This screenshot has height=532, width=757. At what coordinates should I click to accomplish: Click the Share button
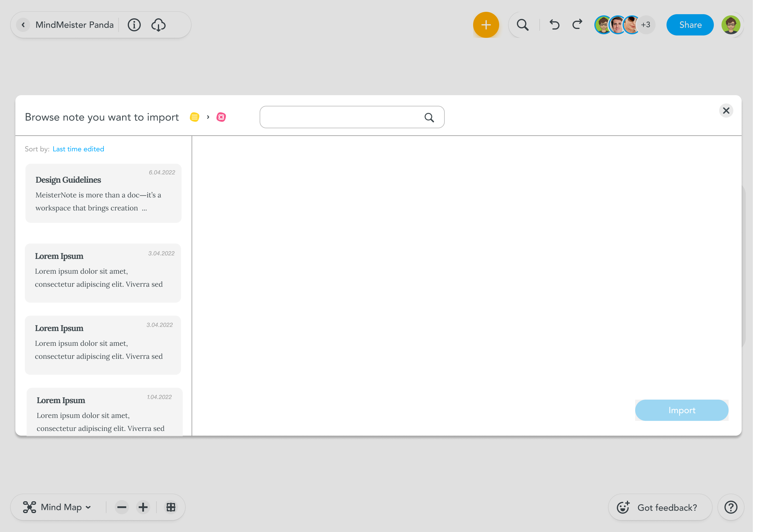(690, 25)
